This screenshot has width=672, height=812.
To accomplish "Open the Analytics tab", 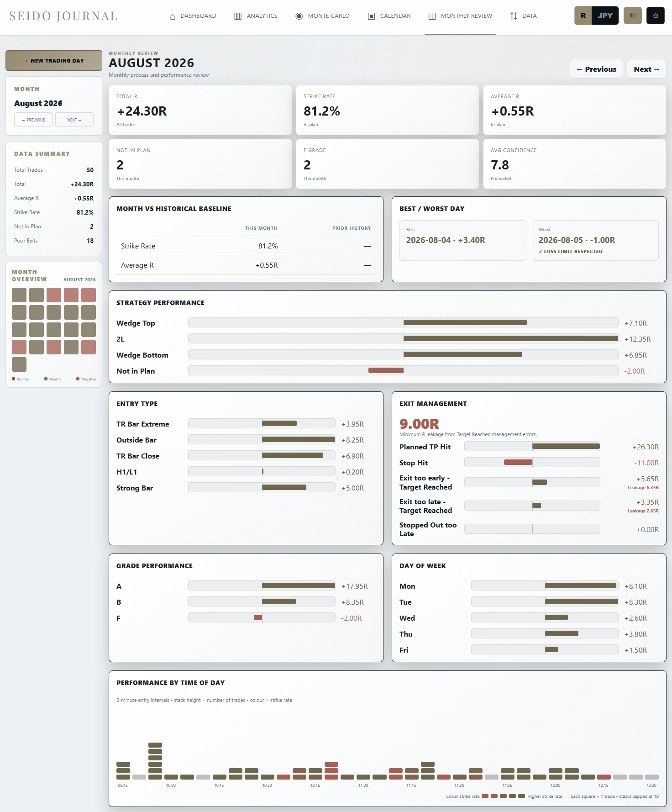I will pos(256,16).
